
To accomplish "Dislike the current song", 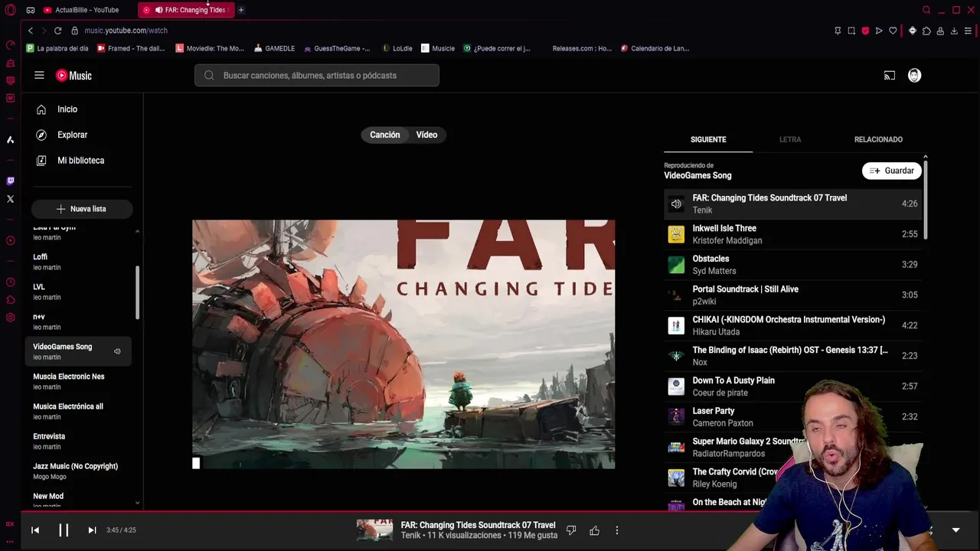I will (x=571, y=530).
